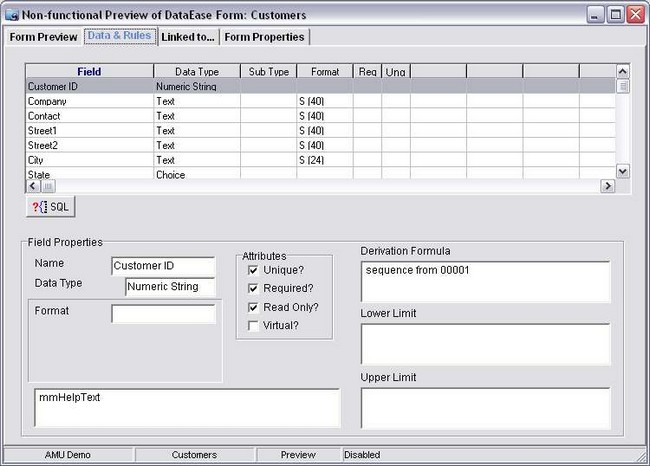Select the City field row
The width and height of the screenshot is (650, 466).
point(89,160)
